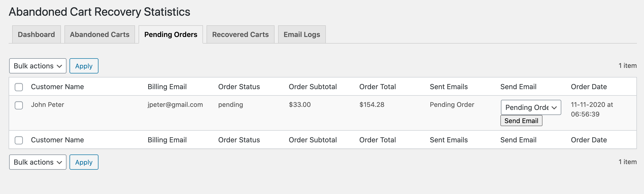
Task: Go to the Email Logs tab
Action: click(x=302, y=34)
